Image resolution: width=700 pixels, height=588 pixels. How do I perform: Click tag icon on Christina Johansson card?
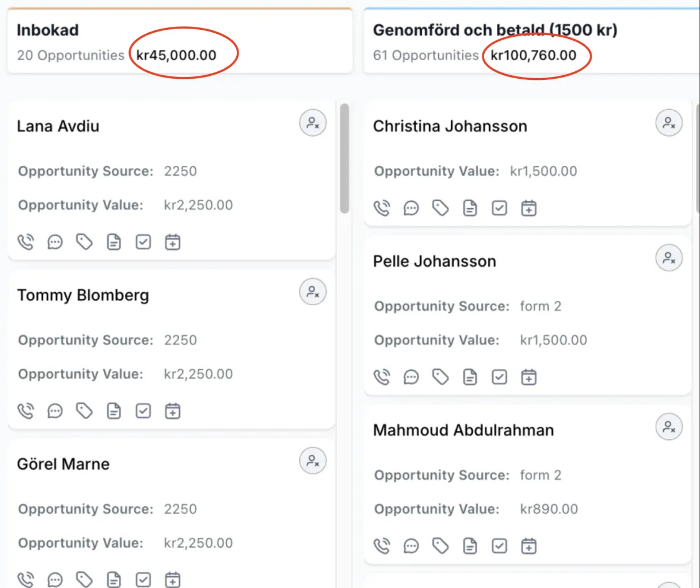point(440,208)
